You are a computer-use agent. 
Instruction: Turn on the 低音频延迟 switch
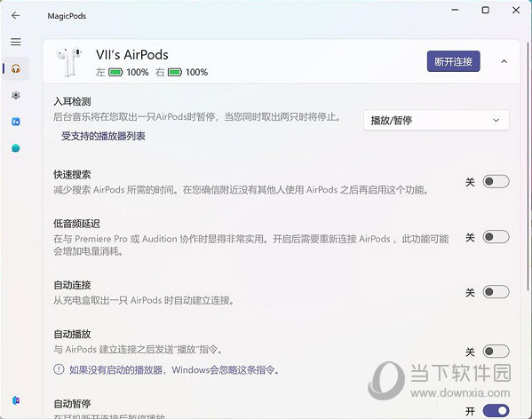click(x=496, y=237)
